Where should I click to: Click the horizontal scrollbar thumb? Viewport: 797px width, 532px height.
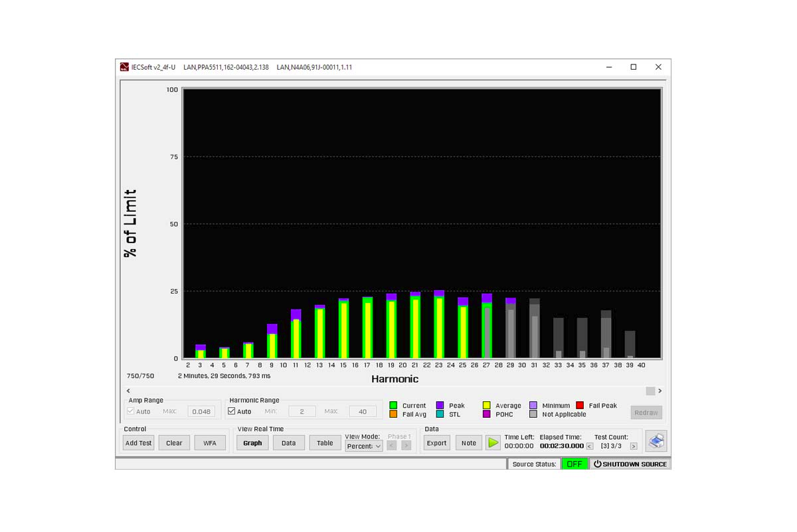(650, 391)
